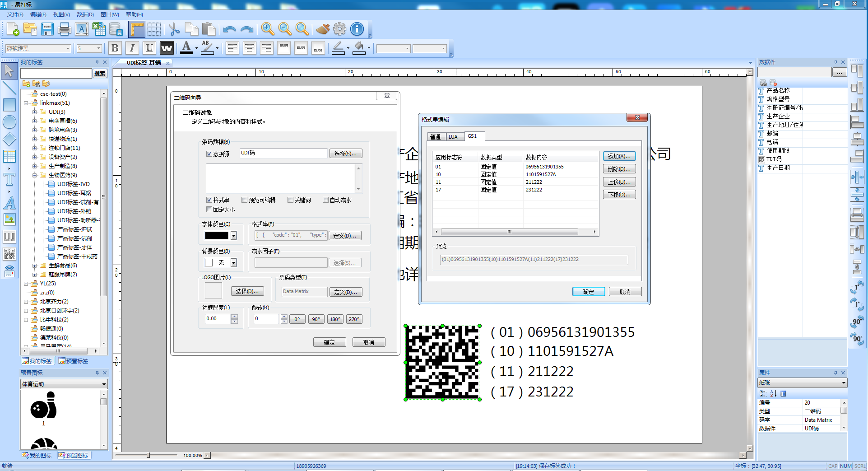Select the barcode tool in sidebar

(9, 237)
